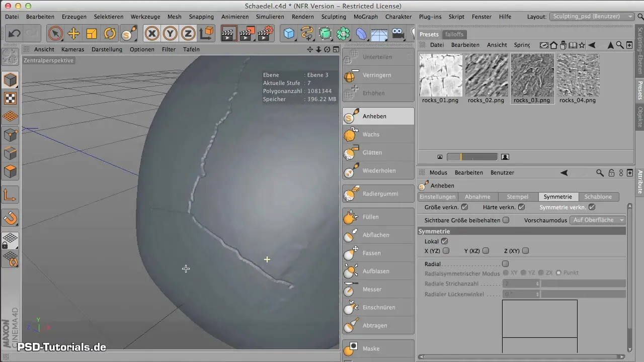Open the vertical Objekte side tab
This screenshot has width=644, height=362.
[x=640, y=117]
